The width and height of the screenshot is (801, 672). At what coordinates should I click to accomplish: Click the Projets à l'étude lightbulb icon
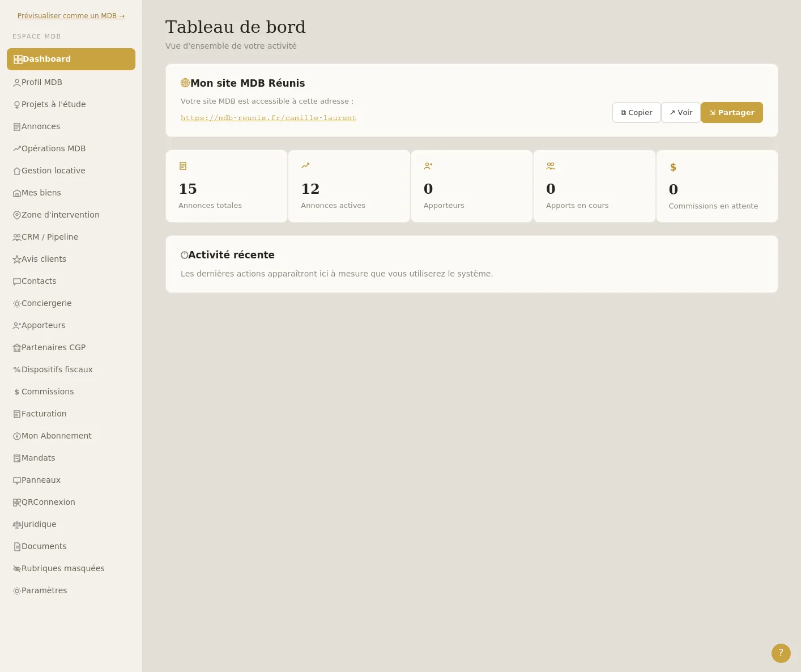17,105
